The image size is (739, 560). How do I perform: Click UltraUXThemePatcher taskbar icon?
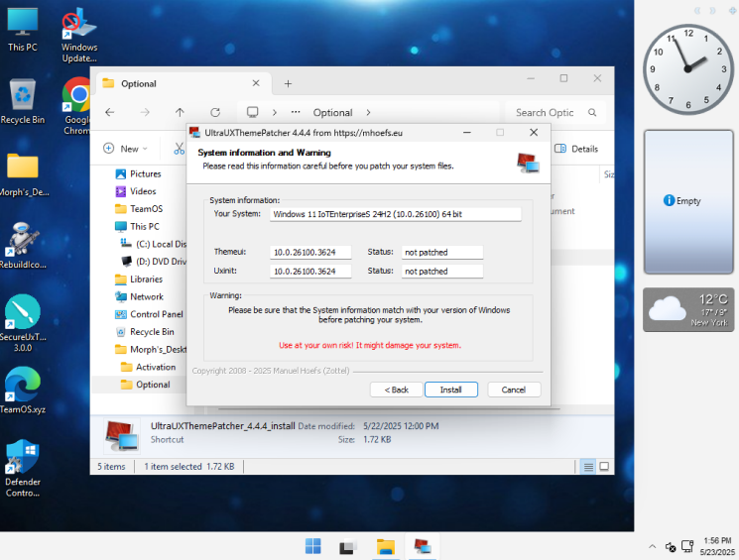tap(423, 546)
